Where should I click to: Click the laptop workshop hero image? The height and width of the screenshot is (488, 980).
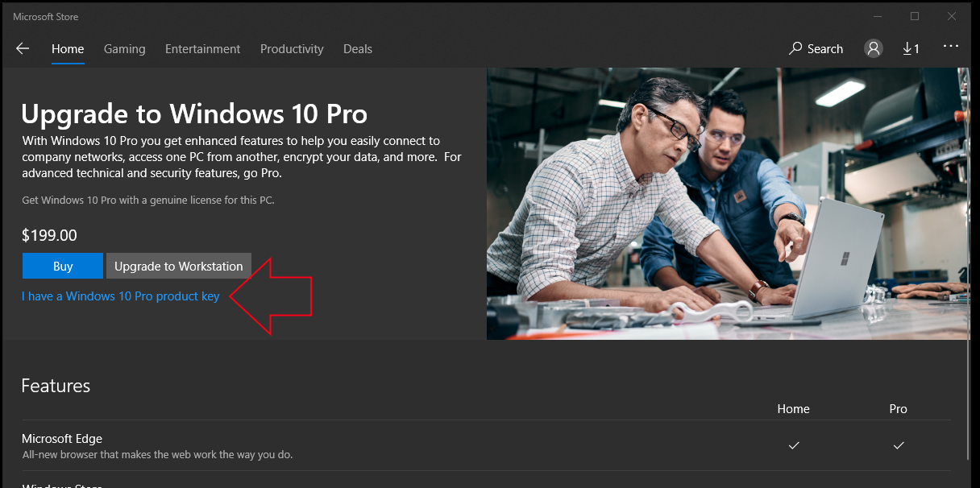click(728, 203)
